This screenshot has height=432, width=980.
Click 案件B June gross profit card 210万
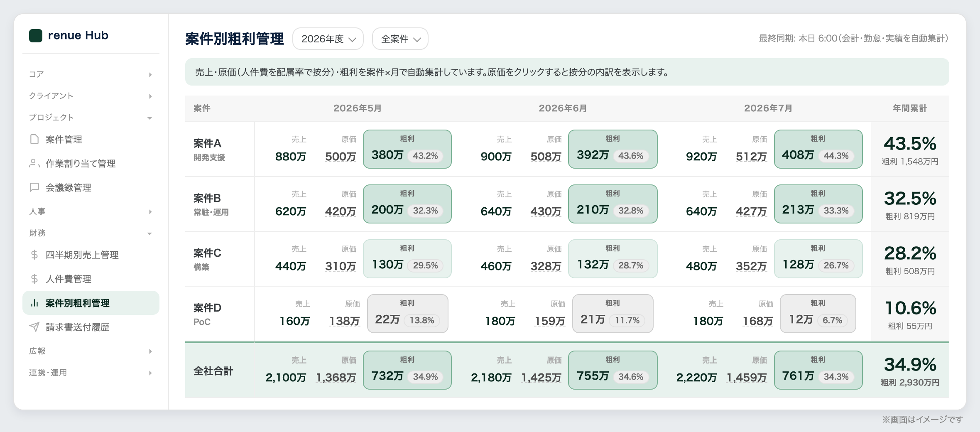(613, 204)
